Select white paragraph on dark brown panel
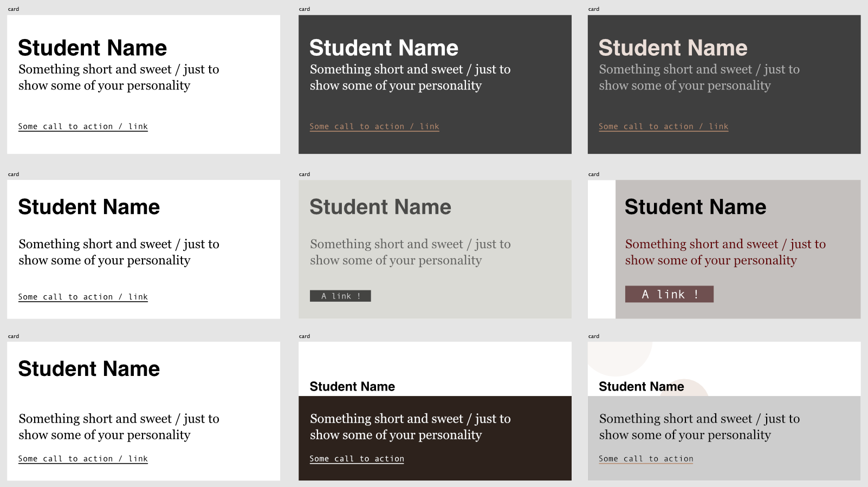Viewport: 868px width, 487px height. [410, 426]
